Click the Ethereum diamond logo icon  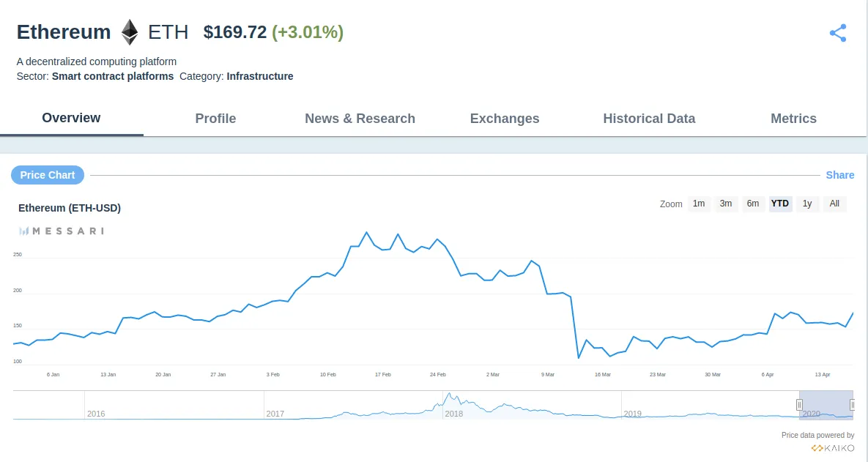pos(130,32)
